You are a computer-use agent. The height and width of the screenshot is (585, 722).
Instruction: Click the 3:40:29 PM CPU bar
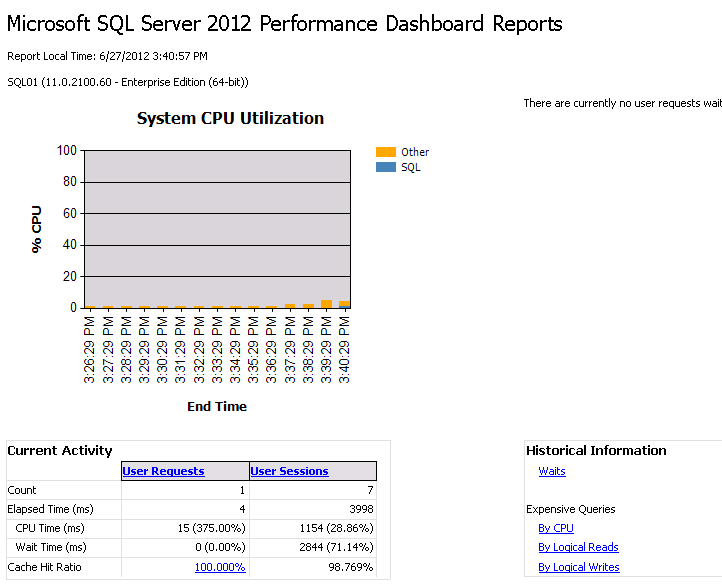click(344, 304)
